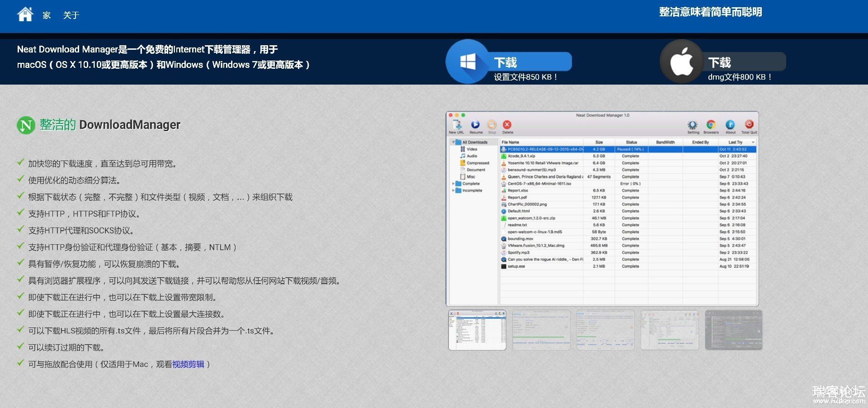Select the third screenshot thumbnail
Image resolution: width=868 pixels, height=408 pixels.
605,330
